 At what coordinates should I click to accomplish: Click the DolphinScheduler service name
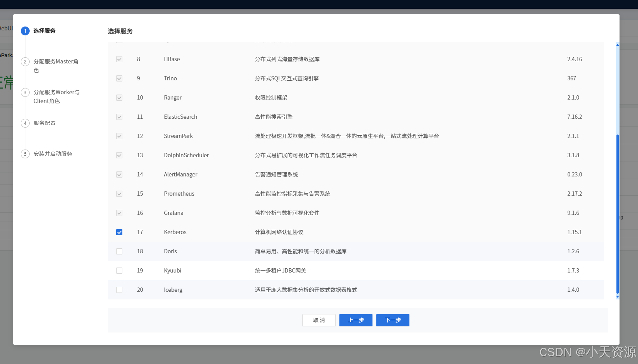pyautogui.click(x=187, y=155)
